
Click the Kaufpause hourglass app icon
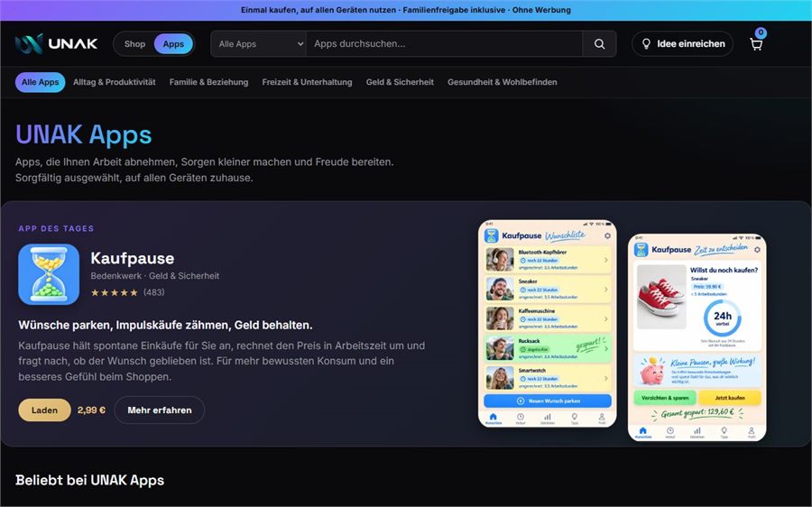49,274
